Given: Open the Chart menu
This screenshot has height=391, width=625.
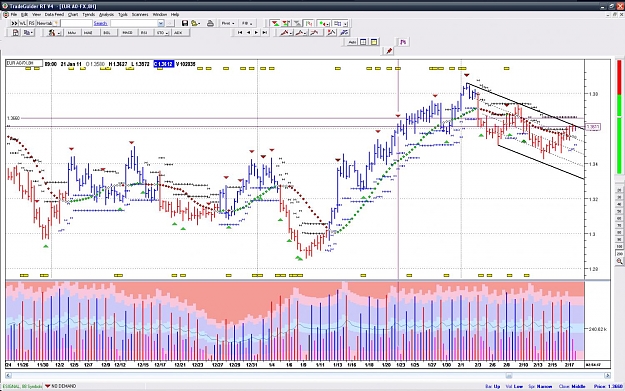Looking at the screenshot, I should click(x=73, y=14).
